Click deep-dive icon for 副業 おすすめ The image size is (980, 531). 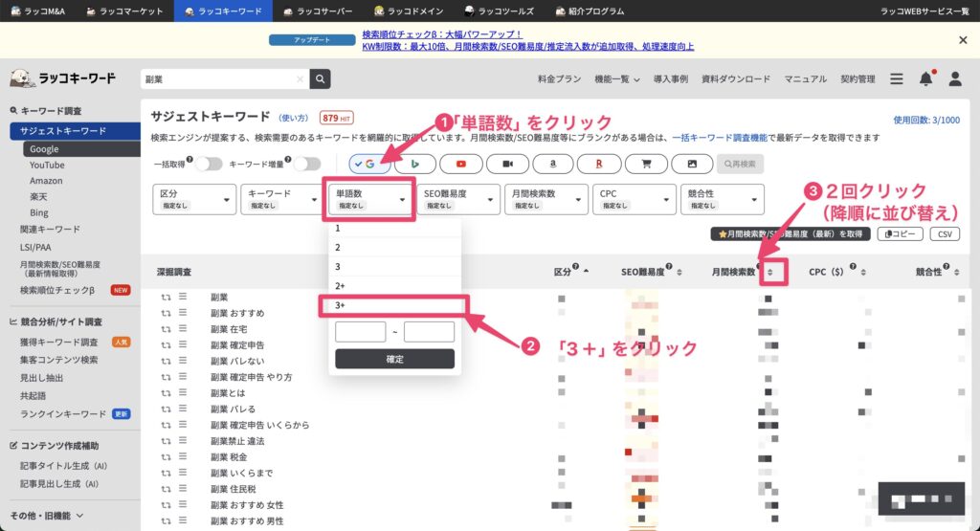[x=166, y=313]
